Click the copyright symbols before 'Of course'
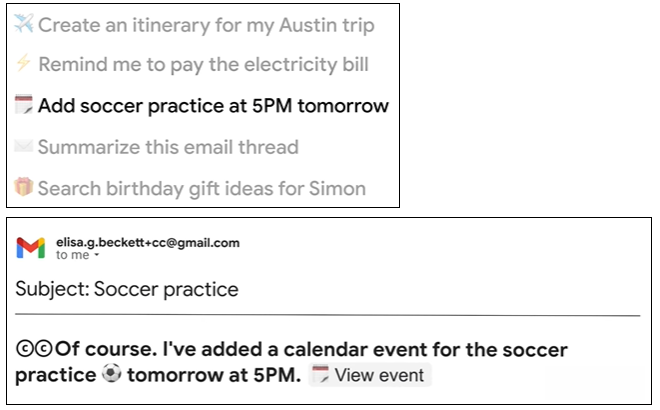 coord(35,350)
